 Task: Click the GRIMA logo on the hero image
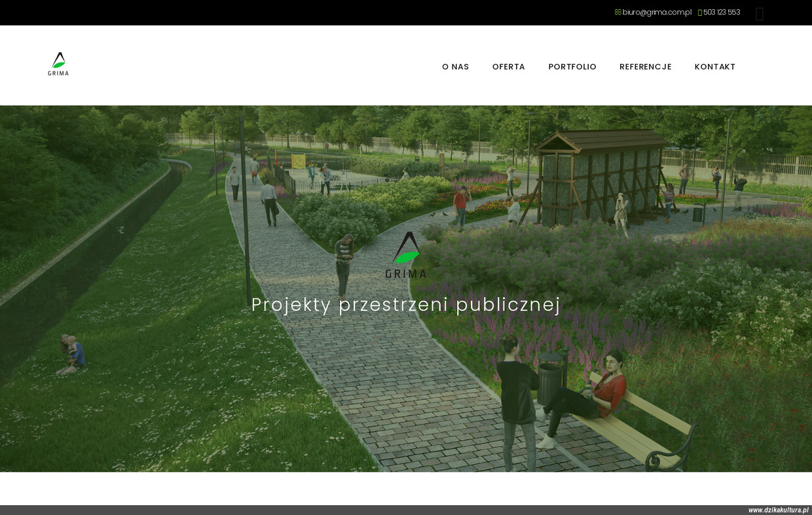coord(406,255)
